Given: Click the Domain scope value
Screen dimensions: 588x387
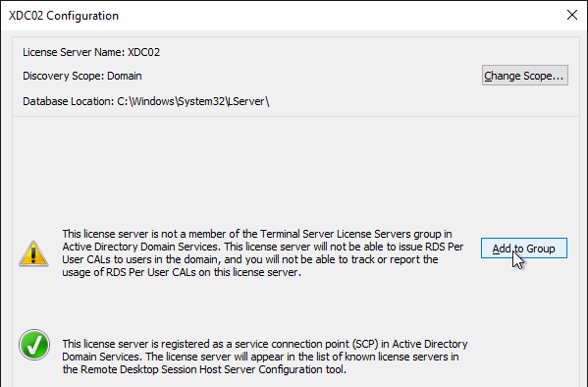Looking at the screenshot, I should tap(125, 76).
